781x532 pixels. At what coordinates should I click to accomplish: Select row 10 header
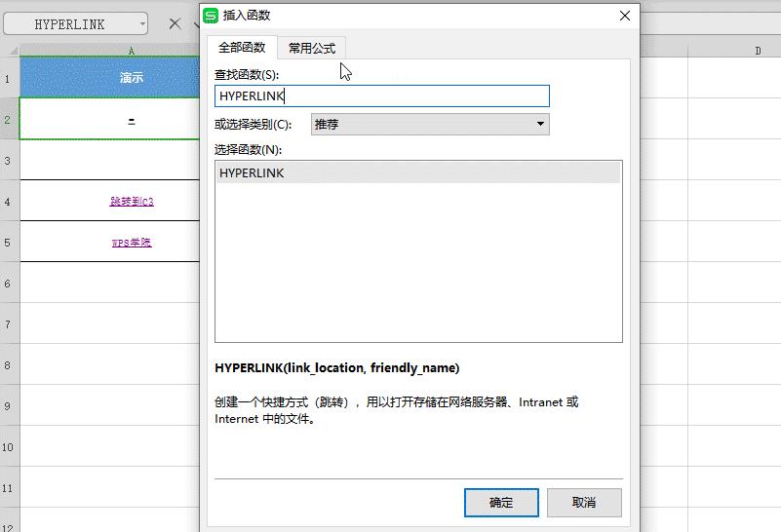pos(10,446)
